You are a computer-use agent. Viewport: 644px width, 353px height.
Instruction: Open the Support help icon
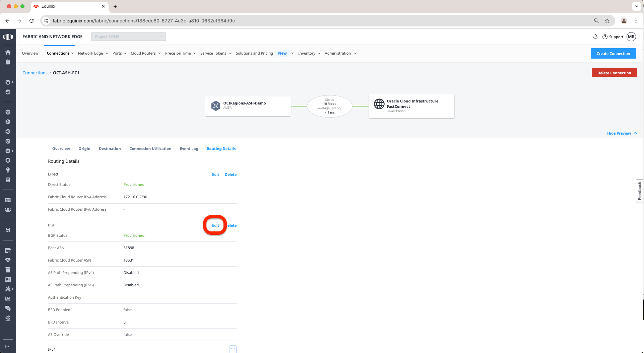[605, 37]
